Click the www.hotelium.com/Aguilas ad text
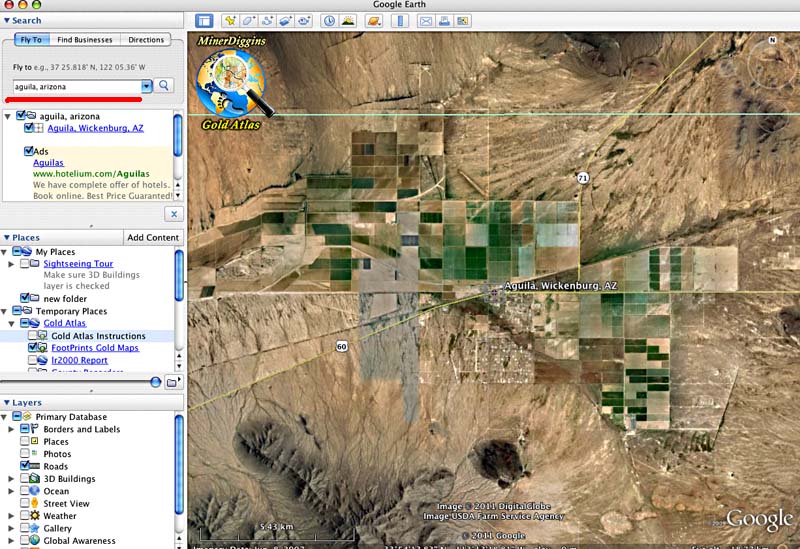800x549 pixels. point(91,174)
